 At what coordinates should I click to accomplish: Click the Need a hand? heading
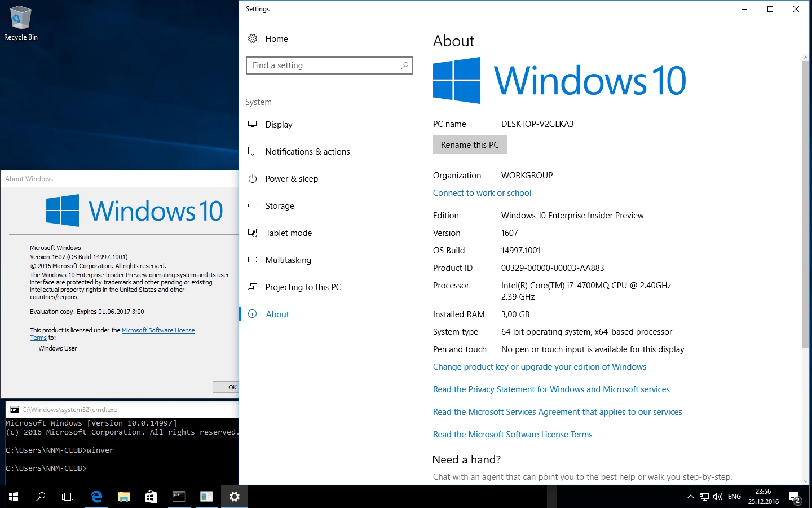[466, 459]
